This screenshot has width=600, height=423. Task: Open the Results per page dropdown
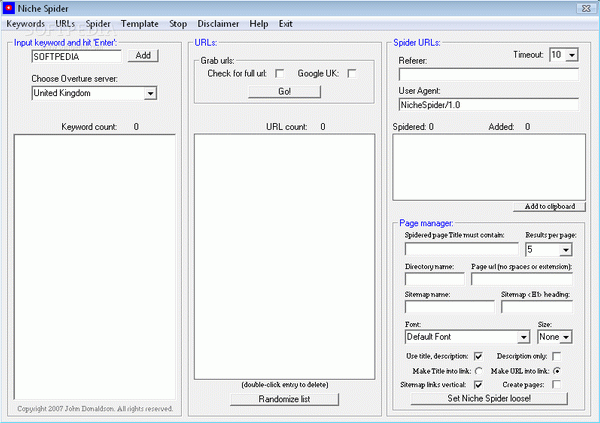tap(566, 250)
